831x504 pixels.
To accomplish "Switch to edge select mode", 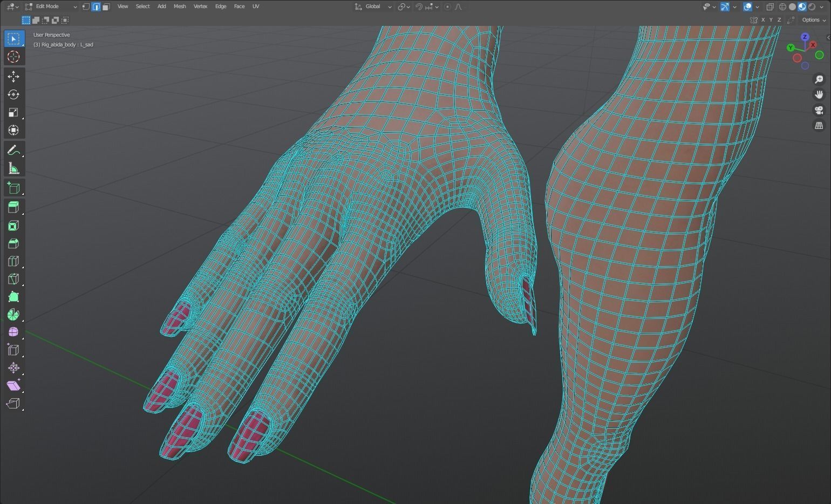I will pyautogui.click(x=96, y=6).
